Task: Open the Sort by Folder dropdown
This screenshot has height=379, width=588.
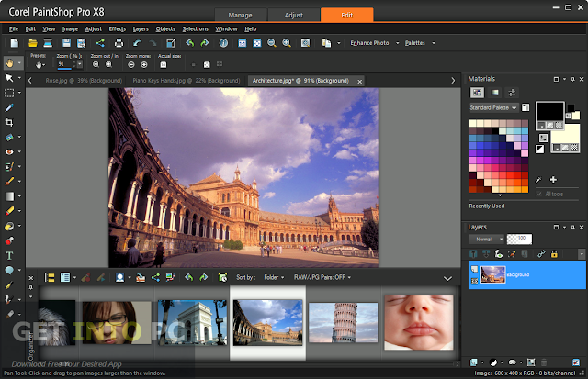Action: tap(272, 276)
